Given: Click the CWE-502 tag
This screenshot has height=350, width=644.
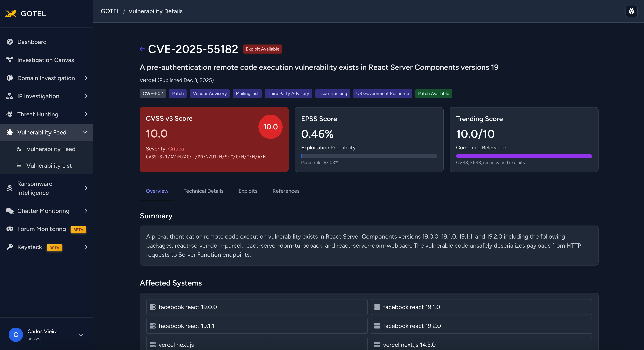Looking at the screenshot, I should [x=152, y=94].
